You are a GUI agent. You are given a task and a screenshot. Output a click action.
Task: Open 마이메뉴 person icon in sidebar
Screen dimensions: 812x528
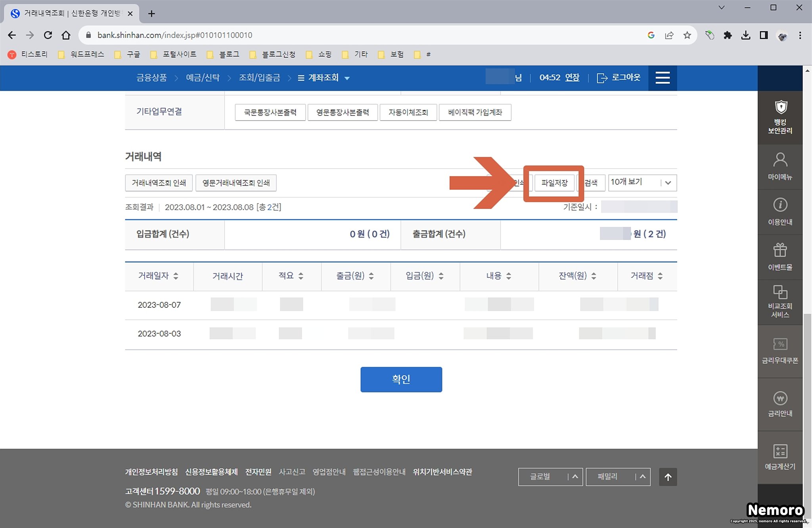pyautogui.click(x=780, y=166)
